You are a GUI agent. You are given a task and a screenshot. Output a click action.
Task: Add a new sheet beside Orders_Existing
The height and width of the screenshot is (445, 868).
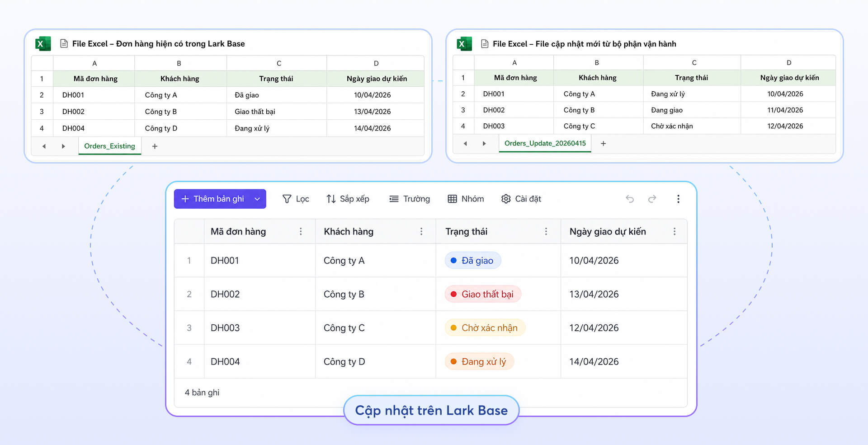point(155,146)
